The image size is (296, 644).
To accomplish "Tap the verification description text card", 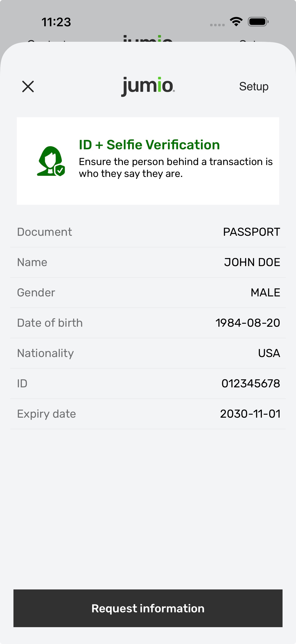I will (x=148, y=161).
